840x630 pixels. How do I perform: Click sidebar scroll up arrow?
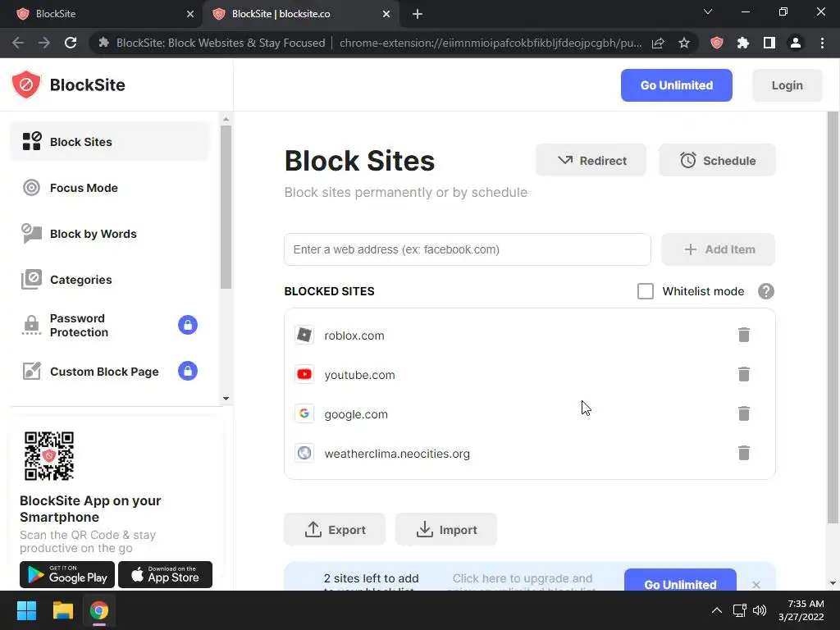click(226, 119)
